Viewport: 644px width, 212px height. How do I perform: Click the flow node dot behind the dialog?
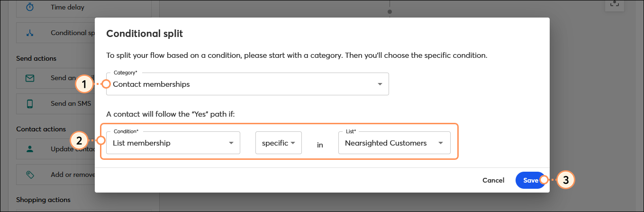click(x=390, y=11)
